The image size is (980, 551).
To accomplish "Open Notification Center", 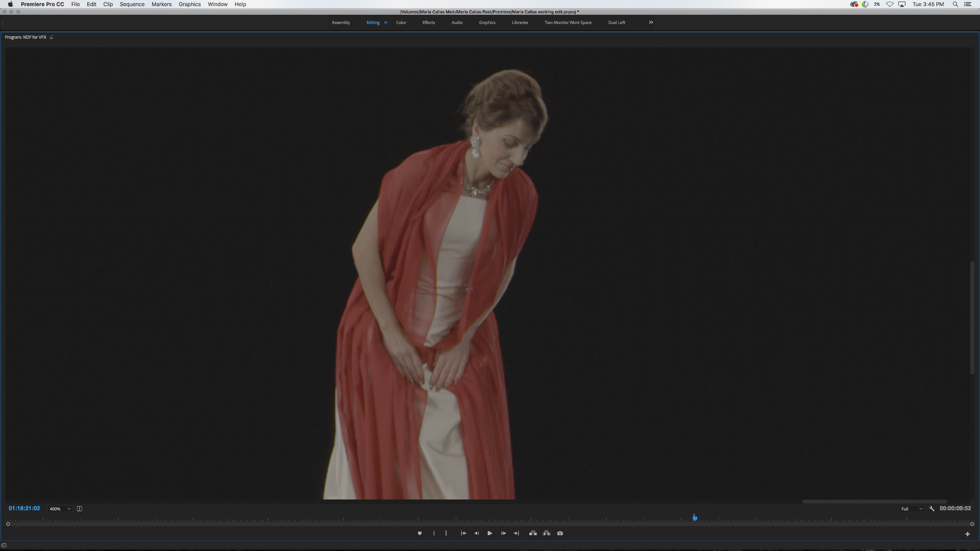I will pyautogui.click(x=967, y=4).
